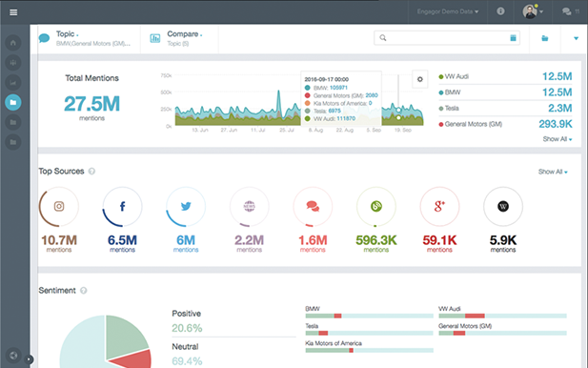This screenshot has height=368, width=588.
Task: Click General Motors (GM) sentiment bar
Action: (x=502, y=333)
